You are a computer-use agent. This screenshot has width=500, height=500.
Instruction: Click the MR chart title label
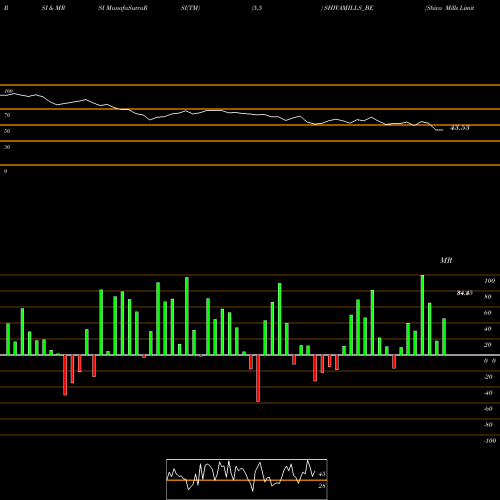point(446,260)
